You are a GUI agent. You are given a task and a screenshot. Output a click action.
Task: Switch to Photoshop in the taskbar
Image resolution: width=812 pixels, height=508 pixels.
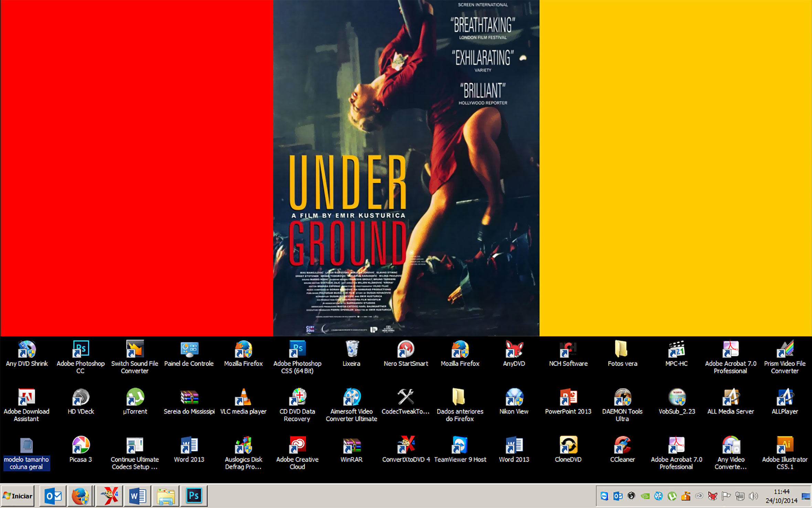[x=193, y=496]
